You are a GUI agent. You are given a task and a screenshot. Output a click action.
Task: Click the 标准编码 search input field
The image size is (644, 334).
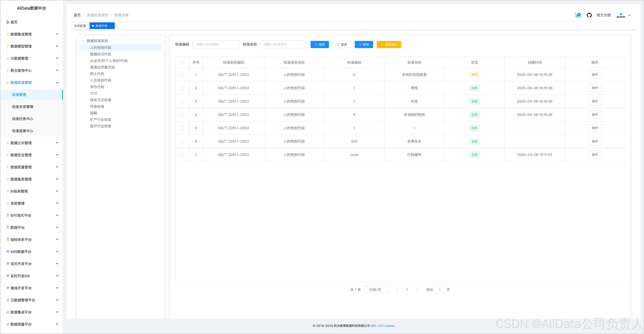[216, 45]
